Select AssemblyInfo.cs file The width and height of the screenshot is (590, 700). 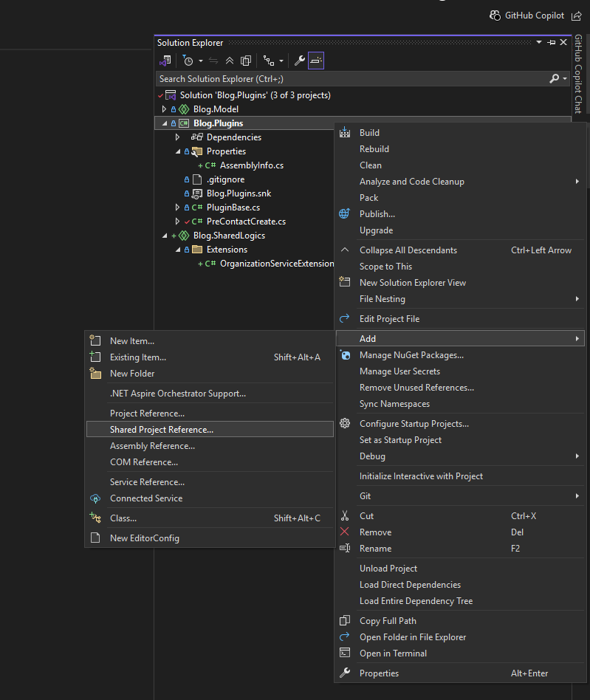coord(251,165)
